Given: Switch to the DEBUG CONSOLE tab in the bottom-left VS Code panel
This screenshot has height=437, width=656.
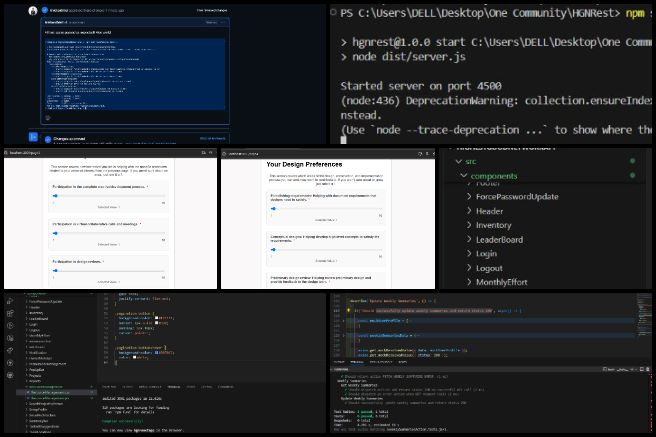Looking at the screenshot, I should (x=150, y=386).
